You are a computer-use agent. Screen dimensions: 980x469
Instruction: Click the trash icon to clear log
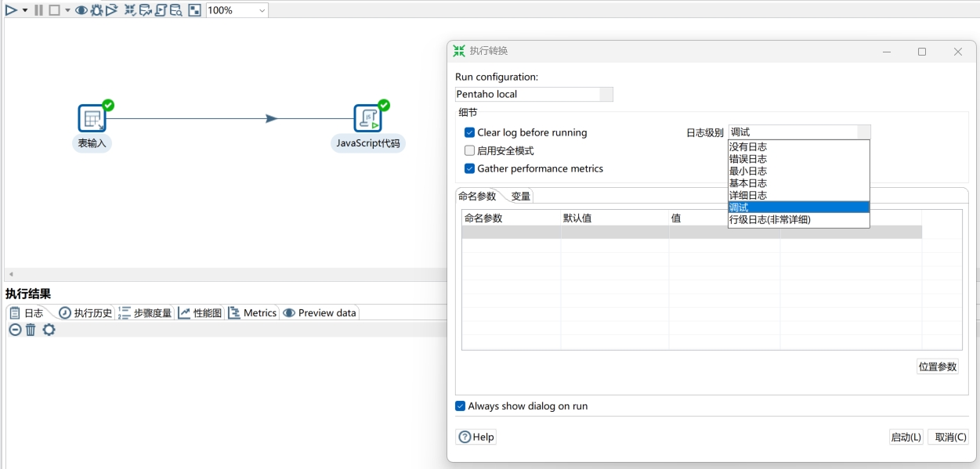coord(31,330)
